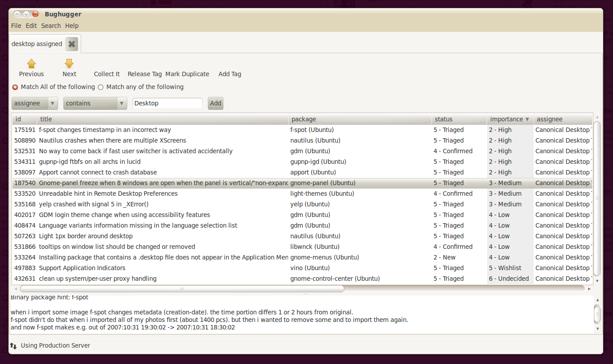Click the 'Add Tag' toolbar button
Screen dimensions: 613x364
(230, 74)
